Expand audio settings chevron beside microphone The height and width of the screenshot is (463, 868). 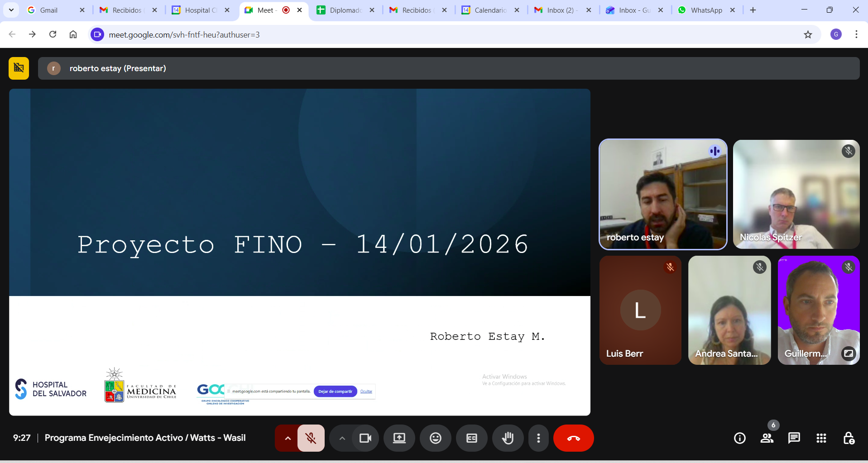point(288,438)
